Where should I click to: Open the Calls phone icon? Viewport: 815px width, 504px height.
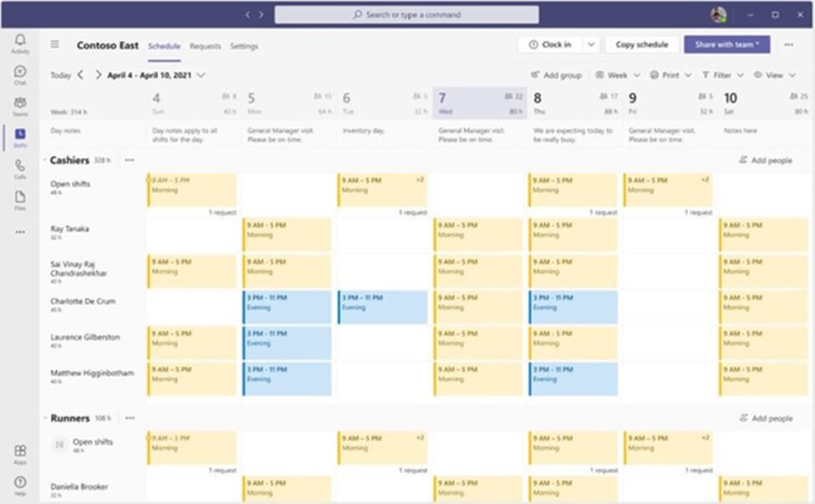click(x=20, y=170)
